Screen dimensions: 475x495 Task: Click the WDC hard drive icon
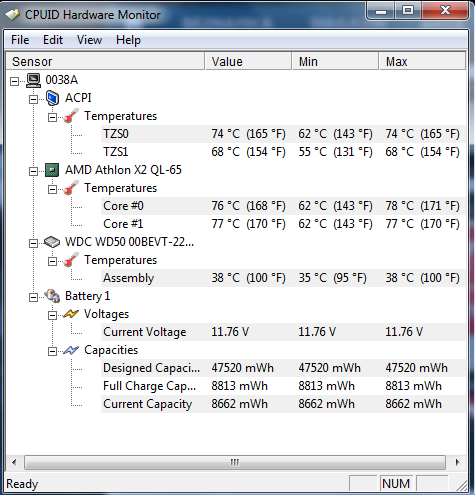(52, 242)
